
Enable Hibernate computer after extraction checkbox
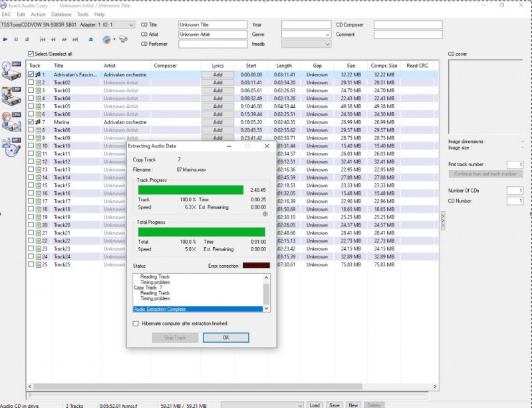point(136,324)
